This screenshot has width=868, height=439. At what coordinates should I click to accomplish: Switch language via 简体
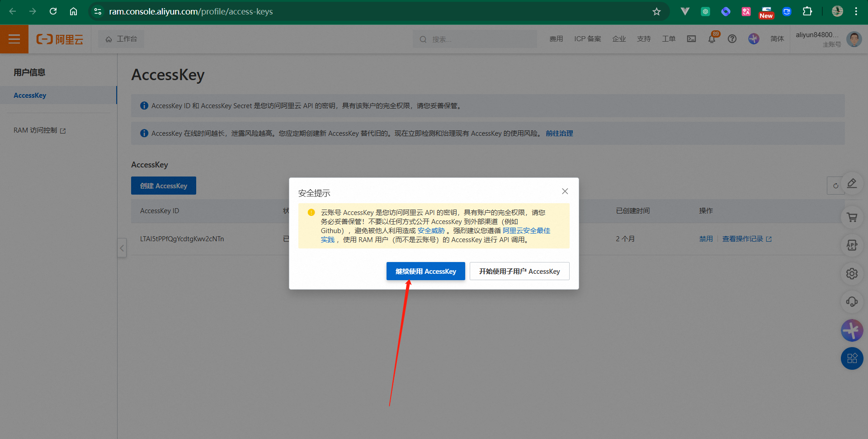777,39
